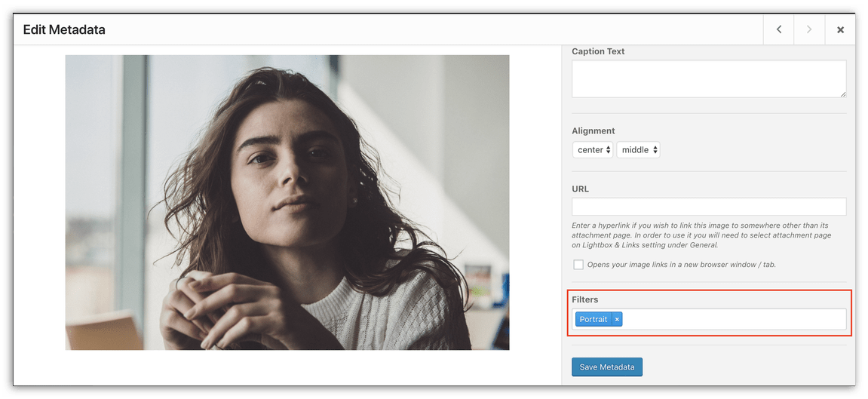Go to next image with right chevron
Screen dimensions: 868x399
click(808, 29)
